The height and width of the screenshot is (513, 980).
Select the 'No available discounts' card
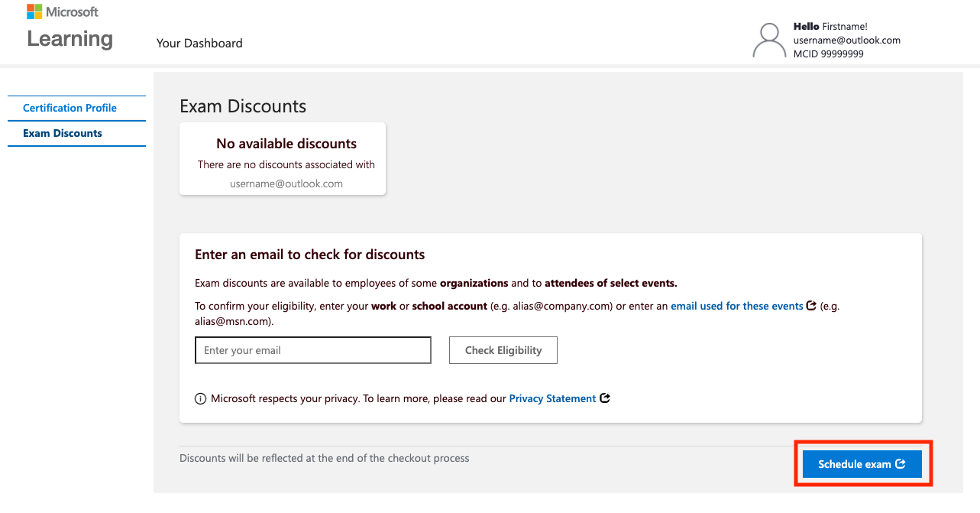pyautogui.click(x=283, y=158)
